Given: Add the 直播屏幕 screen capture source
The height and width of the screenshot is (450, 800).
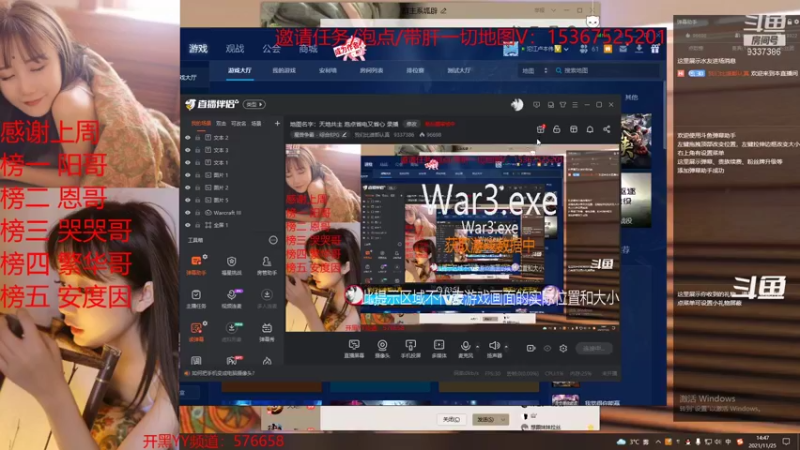Looking at the screenshot, I should point(354,348).
